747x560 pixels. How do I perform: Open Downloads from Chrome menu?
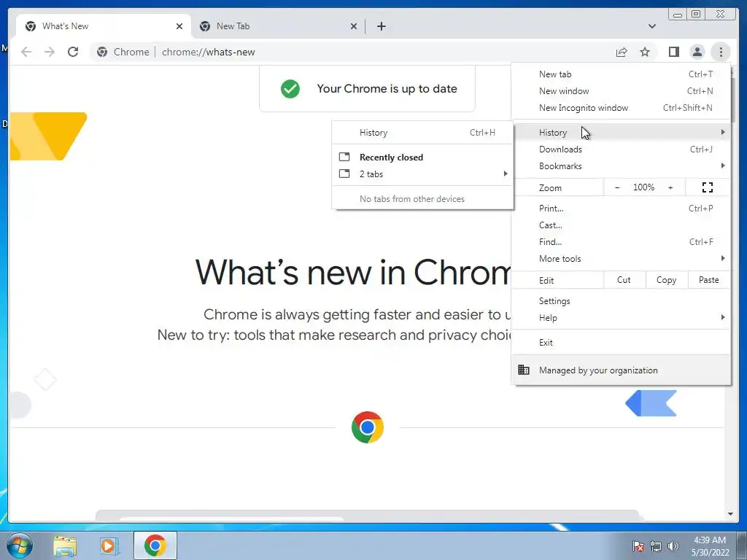622,149
